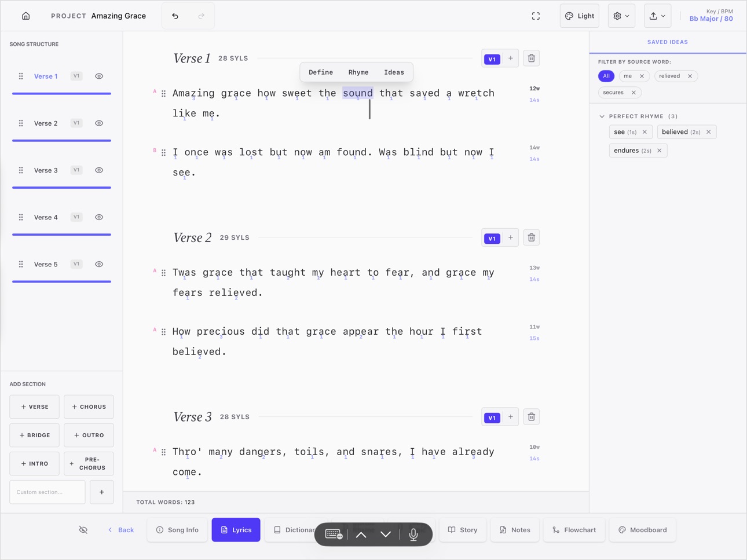The height and width of the screenshot is (560, 747).
Task: Grab handle of line 'Amazing grace how sweet'
Action: 163,94
